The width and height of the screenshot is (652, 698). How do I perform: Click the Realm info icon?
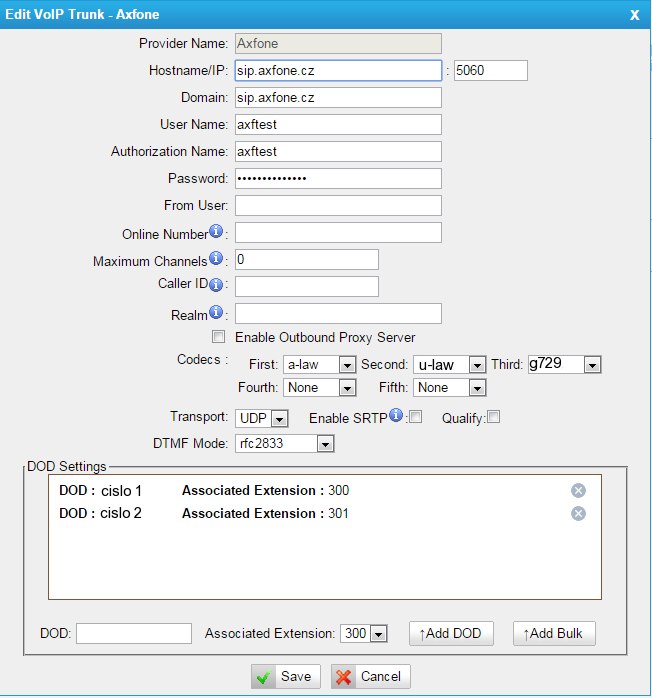(216, 313)
